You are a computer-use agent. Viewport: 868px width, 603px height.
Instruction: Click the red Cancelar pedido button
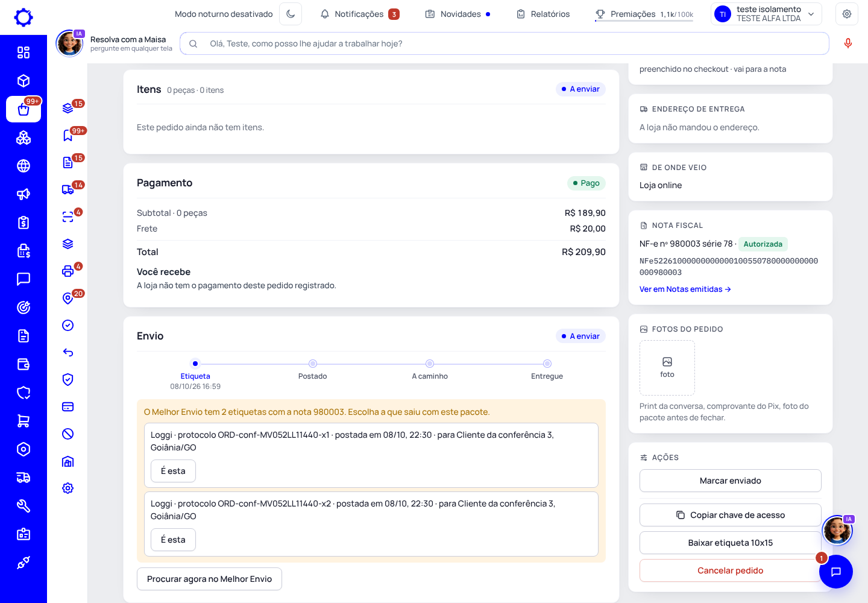pos(731,570)
